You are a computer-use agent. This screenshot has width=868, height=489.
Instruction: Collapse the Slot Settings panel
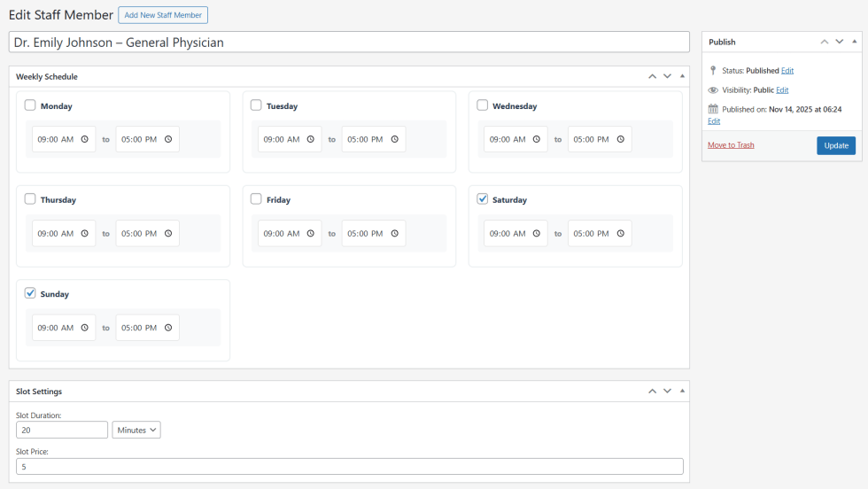pos(682,391)
